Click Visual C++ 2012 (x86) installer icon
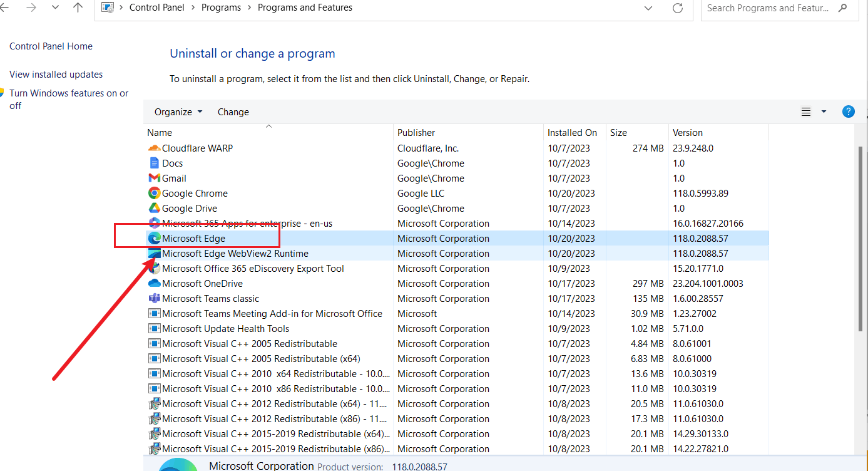868x471 pixels. tap(155, 419)
